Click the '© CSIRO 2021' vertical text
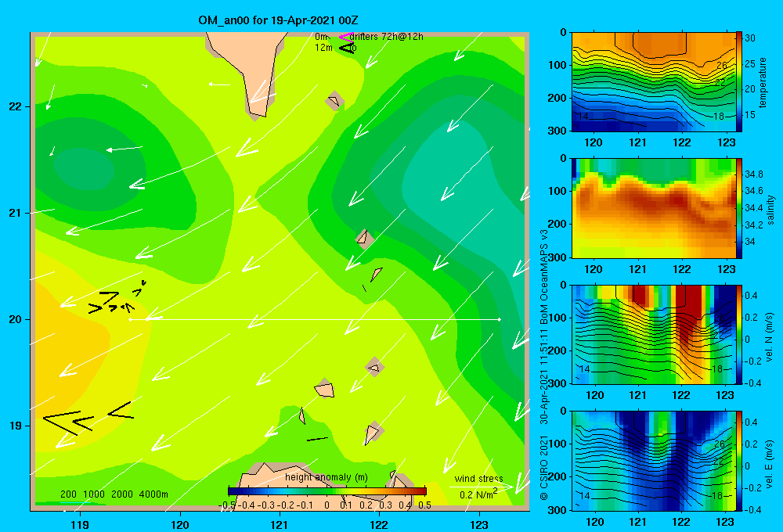The height and width of the screenshot is (532, 783). click(x=544, y=468)
